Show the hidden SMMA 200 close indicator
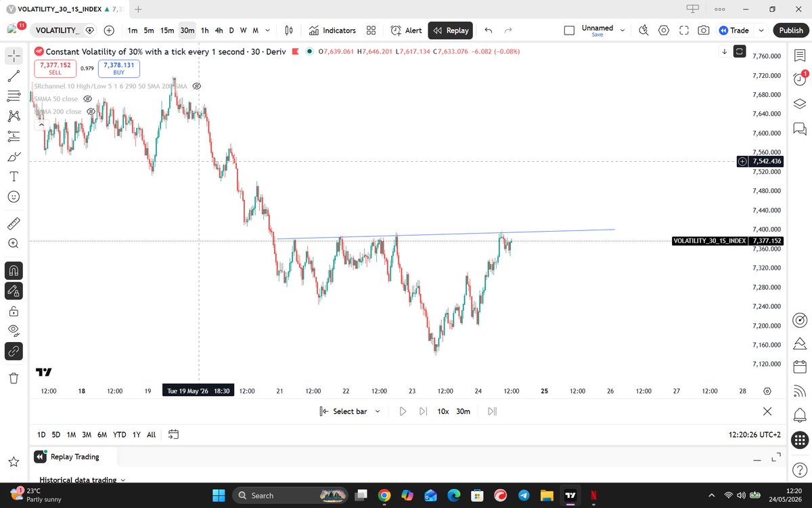Image resolution: width=812 pixels, height=508 pixels. coord(91,112)
